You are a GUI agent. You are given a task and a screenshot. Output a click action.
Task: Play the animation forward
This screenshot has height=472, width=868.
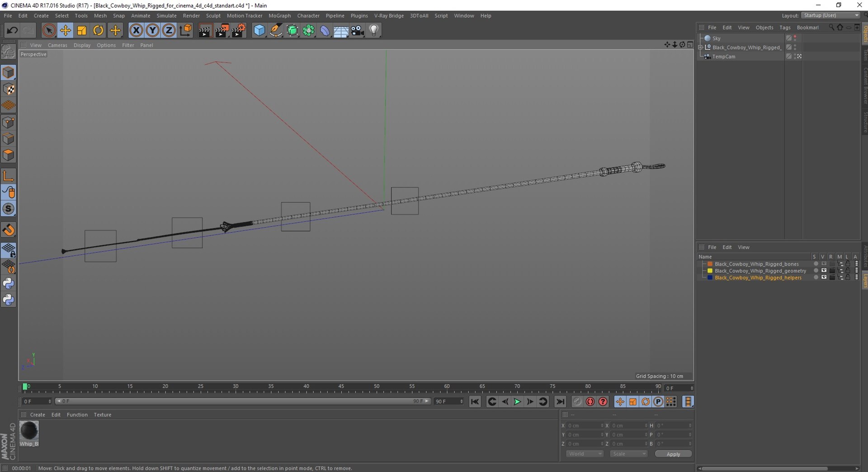[x=517, y=401]
